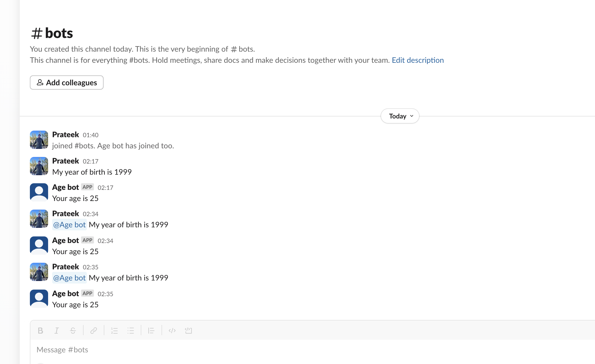
Task: Click the 01:40 timestamp on join message
Action: (90, 135)
